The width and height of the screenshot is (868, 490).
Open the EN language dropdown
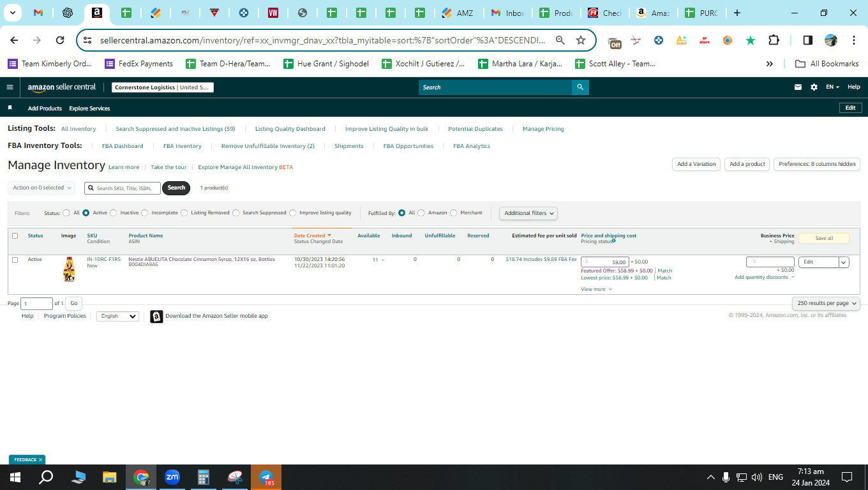point(832,87)
